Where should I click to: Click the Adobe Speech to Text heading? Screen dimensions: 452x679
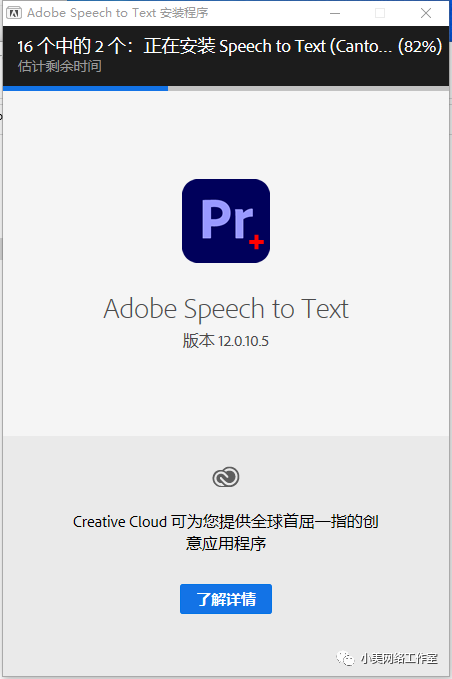pos(226,309)
